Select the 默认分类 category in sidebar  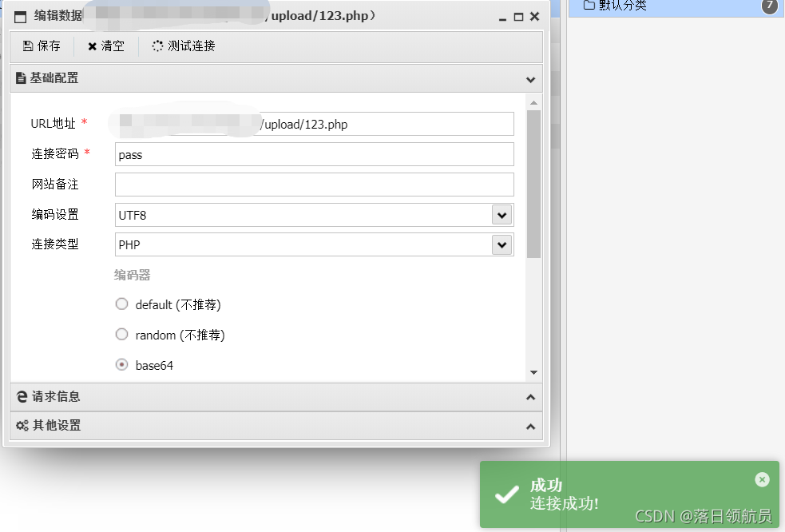pyautogui.click(x=676, y=8)
